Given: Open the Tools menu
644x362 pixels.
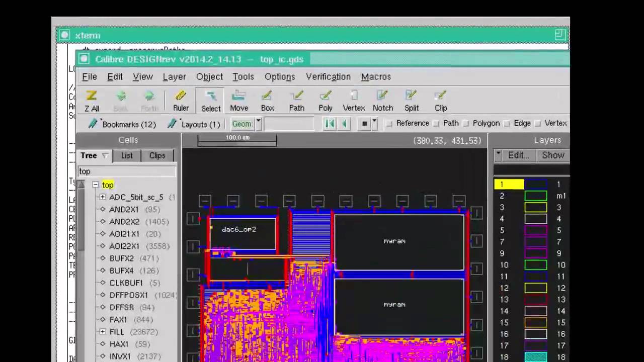Looking at the screenshot, I should pyautogui.click(x=243, y=76).
